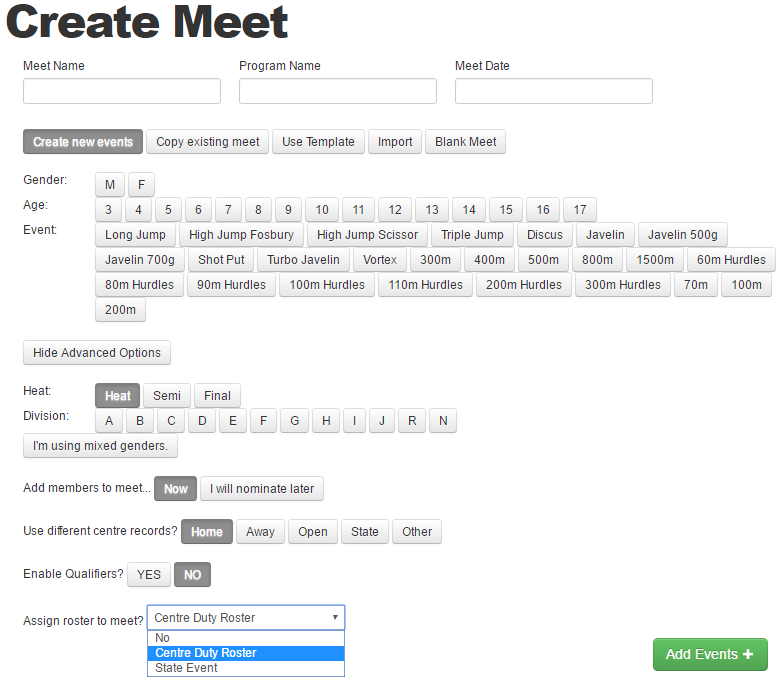Select the Away centre records option
Image resolution: width=781 pixels, height=679 pixels.
click(x=260, y=532)
